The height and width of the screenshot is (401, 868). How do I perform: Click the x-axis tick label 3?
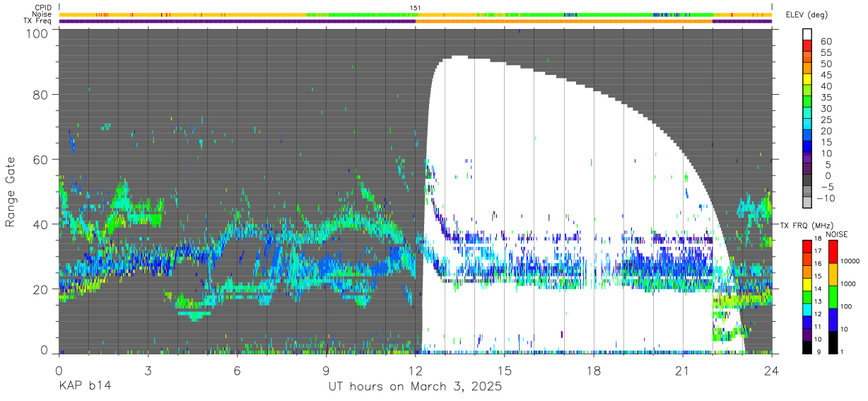click(148, 371)
